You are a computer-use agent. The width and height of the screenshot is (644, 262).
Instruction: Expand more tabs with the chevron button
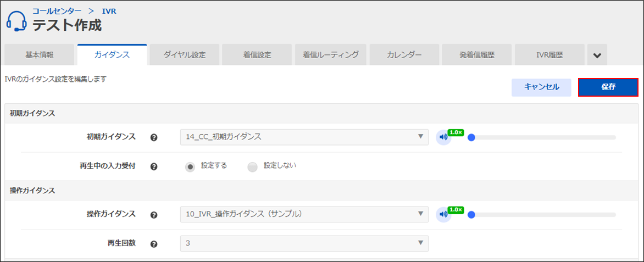[x=597, y=55]
